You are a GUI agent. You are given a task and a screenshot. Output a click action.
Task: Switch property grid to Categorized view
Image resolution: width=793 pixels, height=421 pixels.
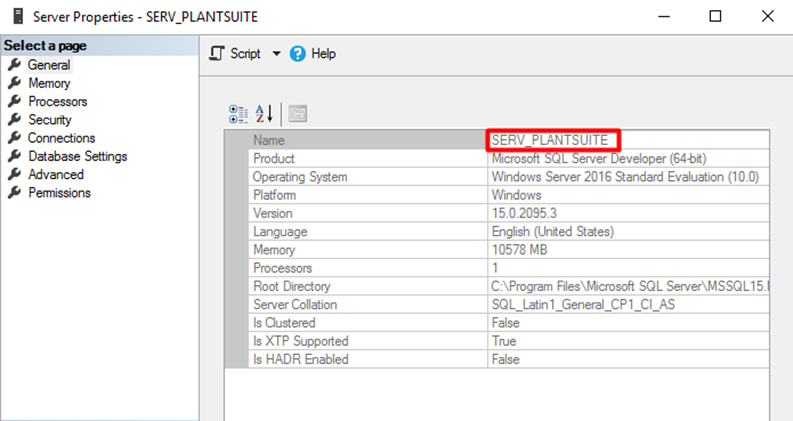[x=238, y=114]
